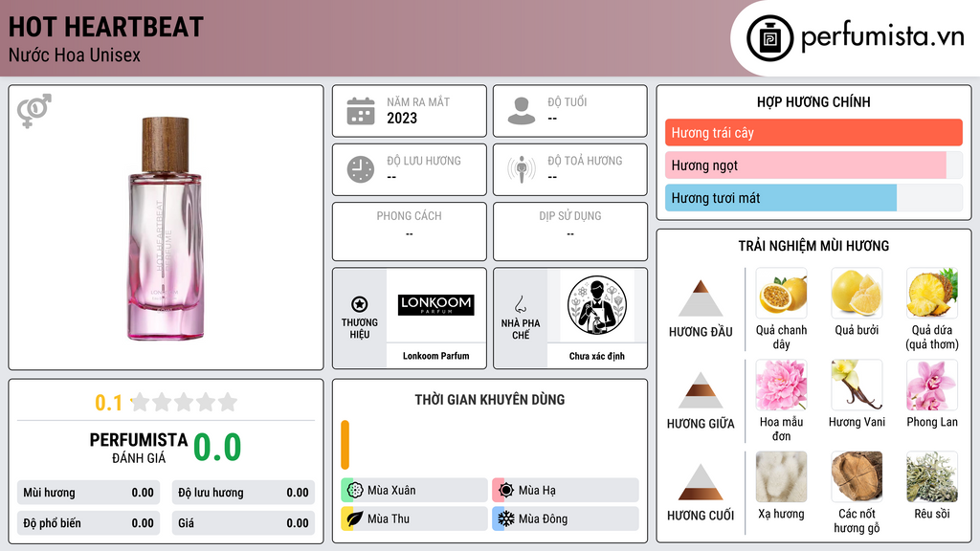
Task: Open the Các nốt hương gỗ image
Action: coord(857,476)
